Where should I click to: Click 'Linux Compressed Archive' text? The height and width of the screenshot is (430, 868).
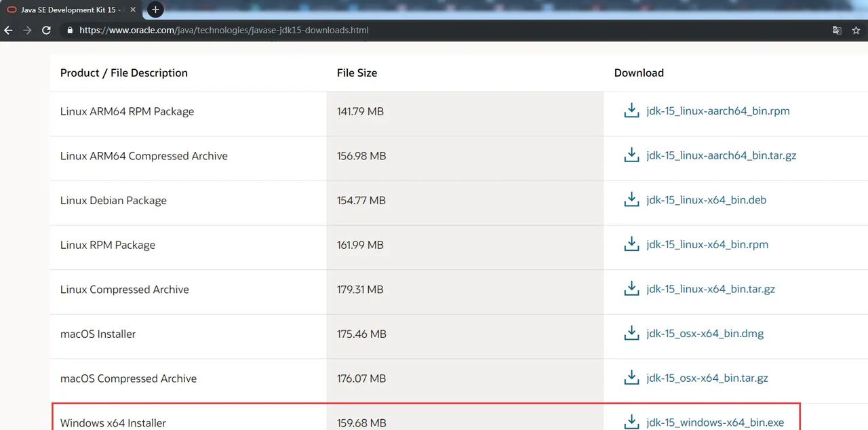click(125, 290)
